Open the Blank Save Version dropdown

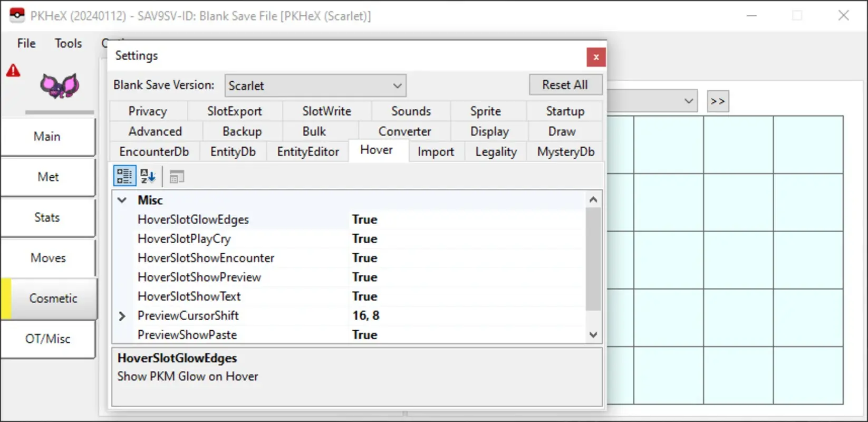tap(315, 85)
